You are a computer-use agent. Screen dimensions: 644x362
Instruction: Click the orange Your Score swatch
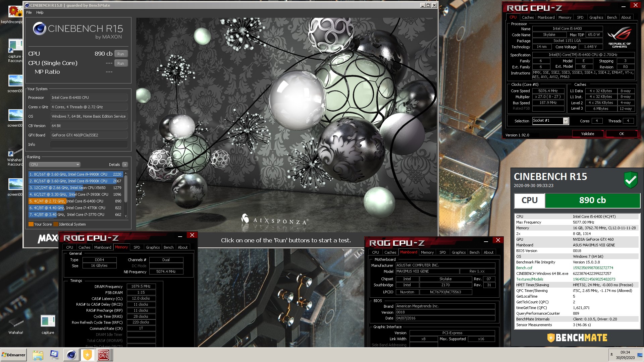tap(31, 224)
